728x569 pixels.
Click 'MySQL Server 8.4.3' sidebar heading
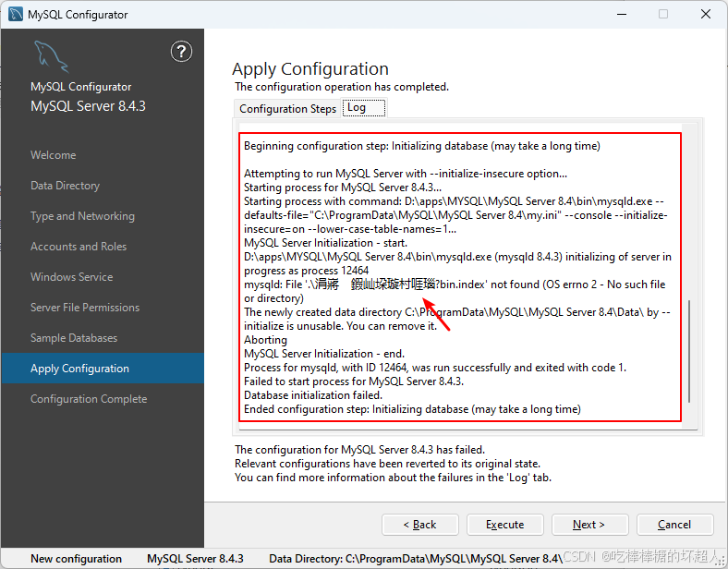point(88,106)
